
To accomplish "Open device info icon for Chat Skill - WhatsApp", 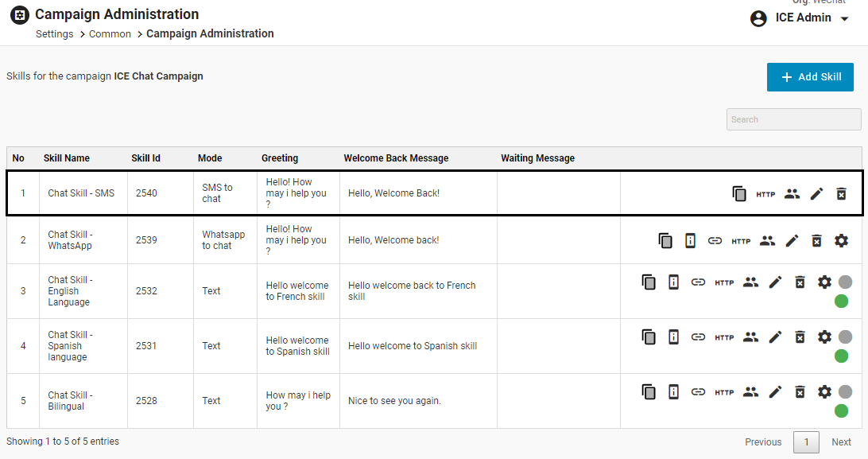I will (x=690, y=240).
